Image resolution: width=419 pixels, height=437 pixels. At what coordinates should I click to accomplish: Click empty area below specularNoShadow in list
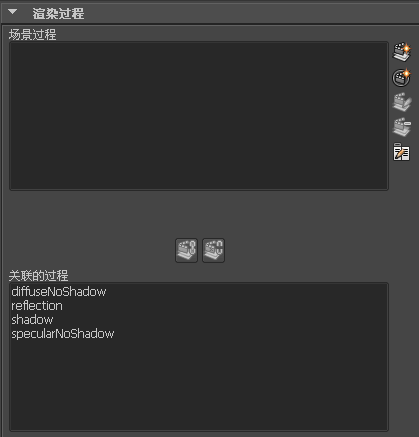click(199, 385)
